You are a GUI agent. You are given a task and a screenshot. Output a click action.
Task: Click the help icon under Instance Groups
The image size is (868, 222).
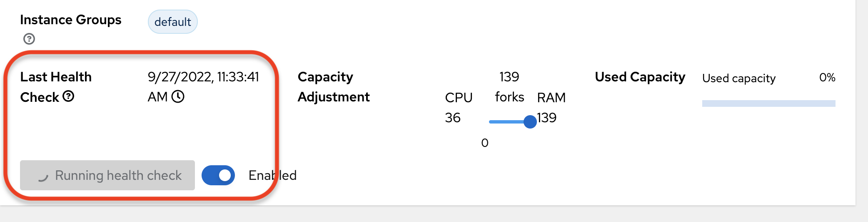point(29,39)
